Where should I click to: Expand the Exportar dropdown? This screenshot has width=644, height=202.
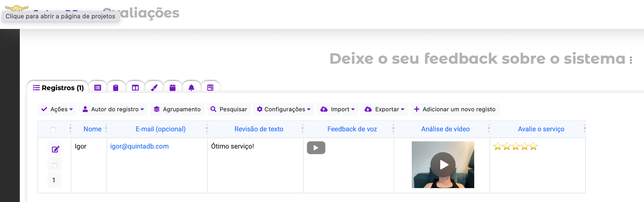[385, 109]
